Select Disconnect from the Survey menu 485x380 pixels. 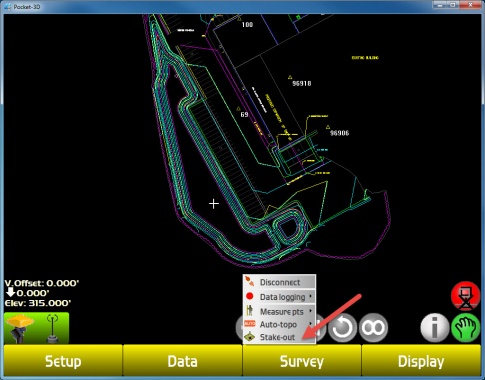[279, 282]
